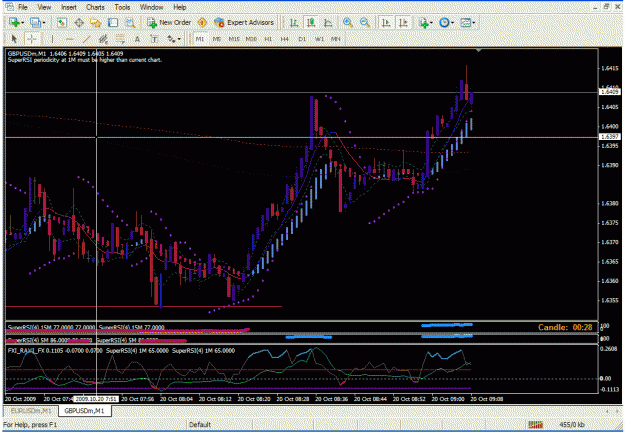Open the Market Watch window icon
The image size is (625, 432).
61,23
